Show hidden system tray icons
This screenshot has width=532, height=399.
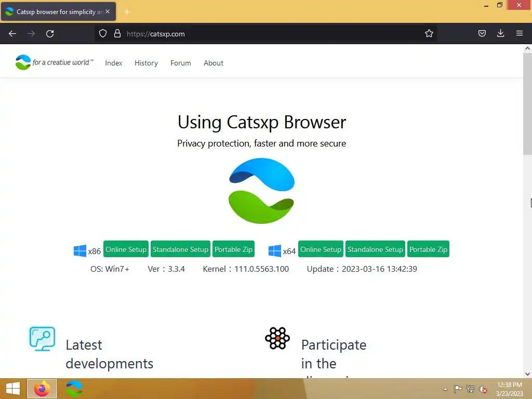445,389
